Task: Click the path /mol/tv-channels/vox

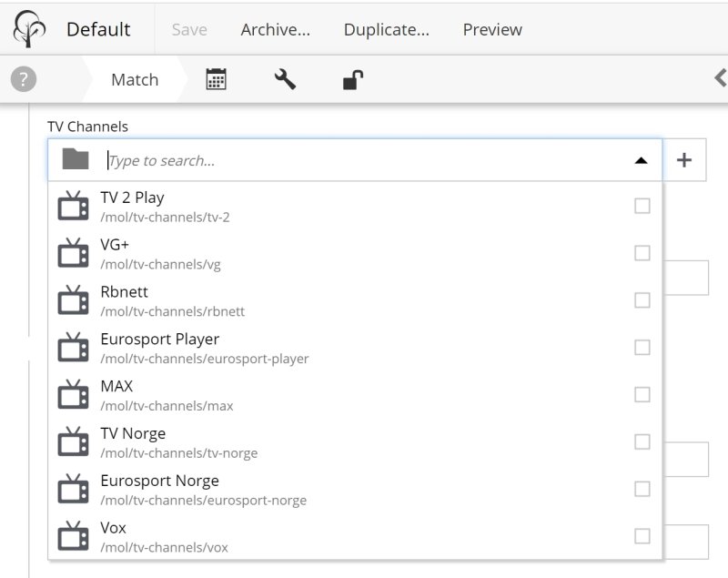Action: point(164,547)
